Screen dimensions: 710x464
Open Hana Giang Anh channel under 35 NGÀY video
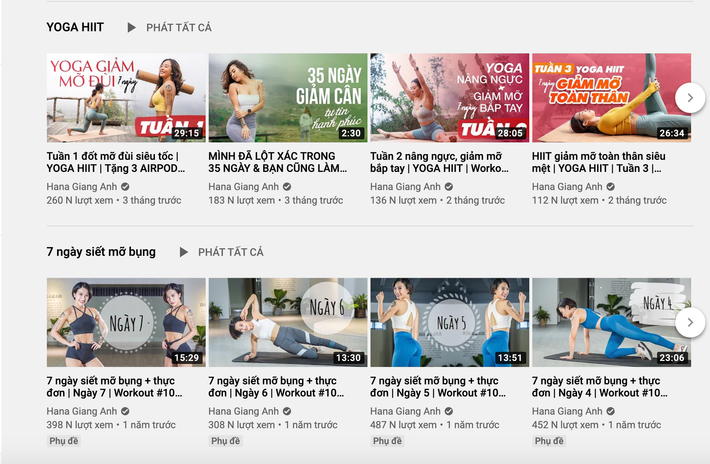(x=244, y=187)
